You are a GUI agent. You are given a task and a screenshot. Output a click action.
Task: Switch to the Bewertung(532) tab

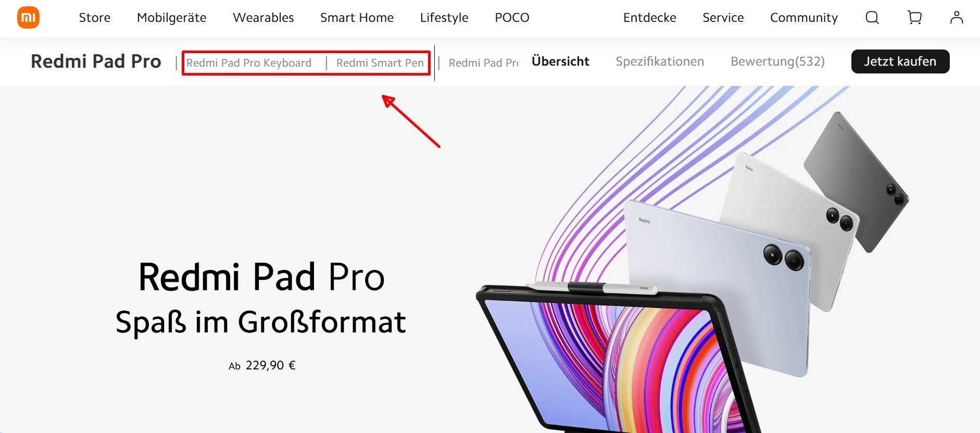point(777,61)
